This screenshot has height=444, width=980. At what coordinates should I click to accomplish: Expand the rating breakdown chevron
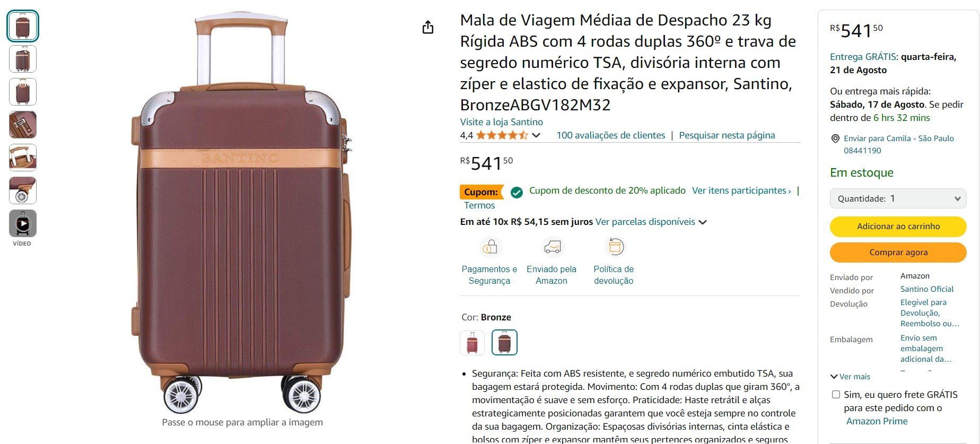point(536,135)
